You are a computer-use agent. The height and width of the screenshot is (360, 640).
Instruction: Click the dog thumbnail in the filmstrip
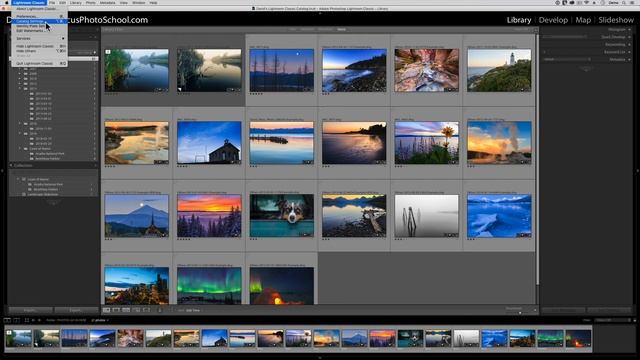coord(410,339)
